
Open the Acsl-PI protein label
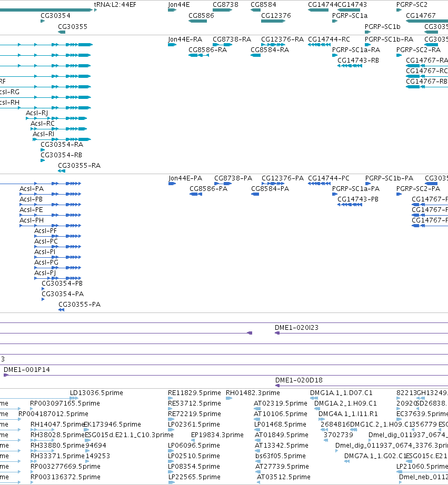[x=45, y=252]
